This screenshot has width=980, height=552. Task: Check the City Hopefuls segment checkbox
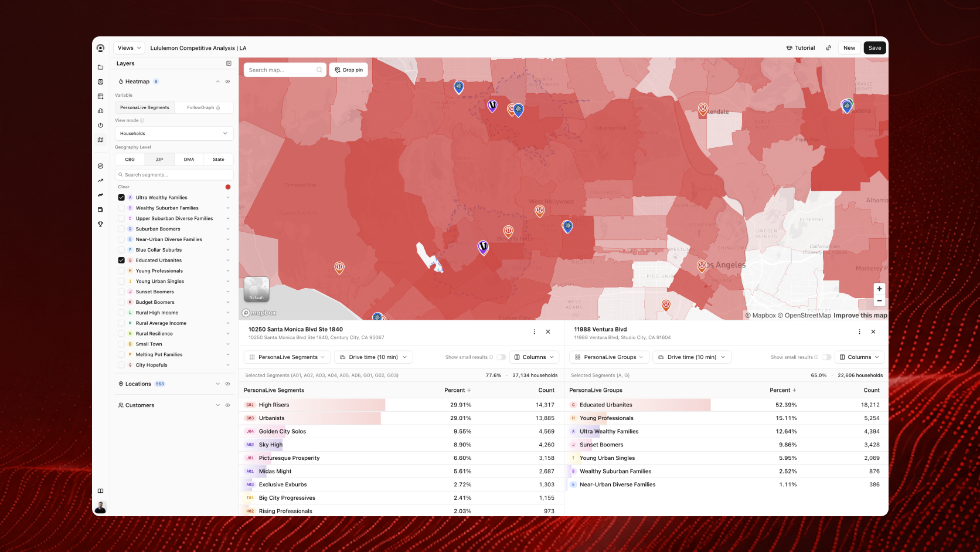point(121,365)
